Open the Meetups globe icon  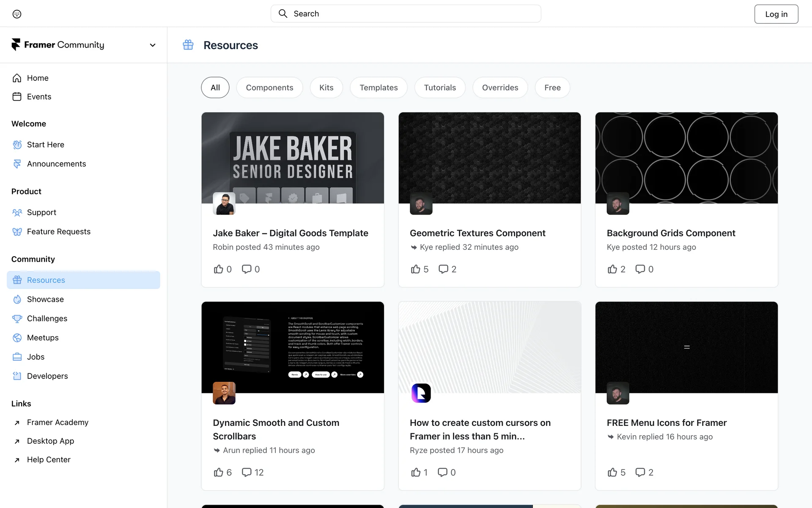[17, 338]
